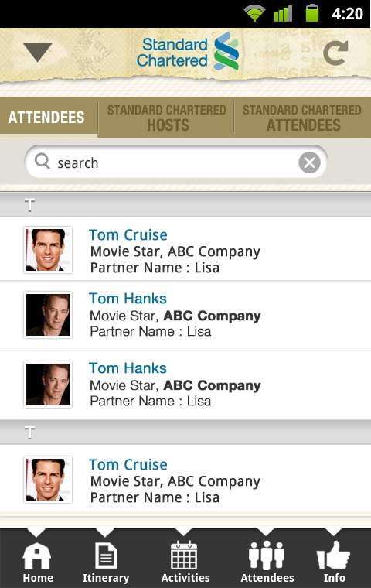
Task: Clear the search field with X
Action: [x=309, y=162]
